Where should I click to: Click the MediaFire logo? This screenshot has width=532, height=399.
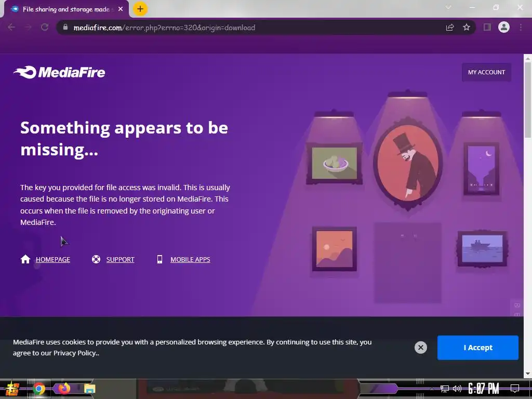pyautogui.click(x=59, y=72)
